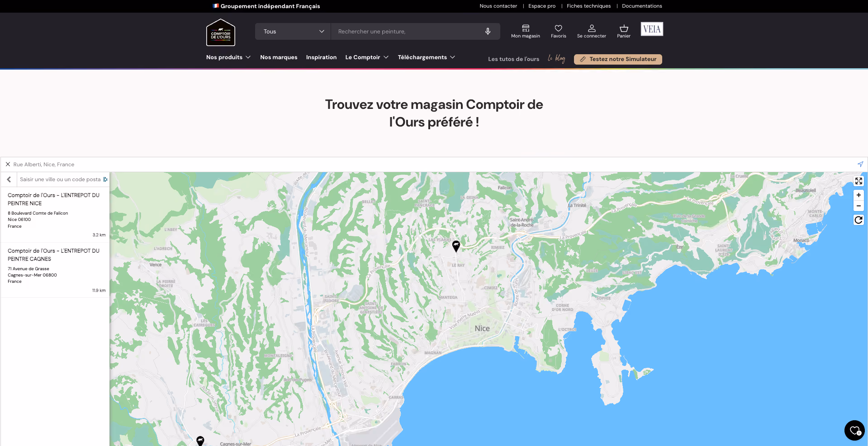Open Nos marques menu item
Image resolution: width=868 pixels, height=446 pixels.
coord(279,57)
